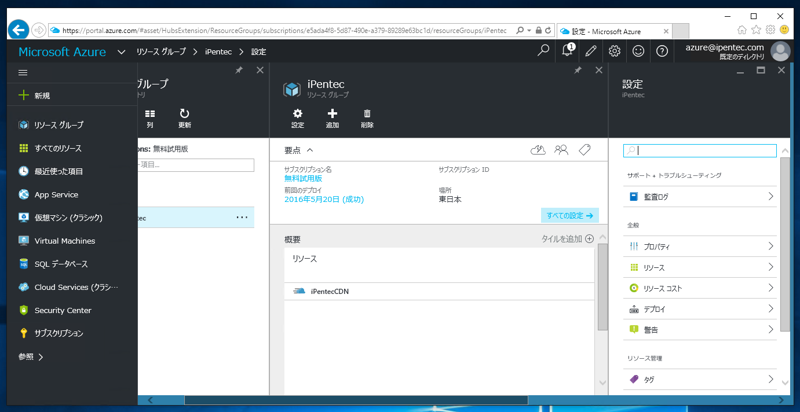The width and height of the screenshot is (800, 412).
Task: Open a new browser tab
Action: coord(681,31)
